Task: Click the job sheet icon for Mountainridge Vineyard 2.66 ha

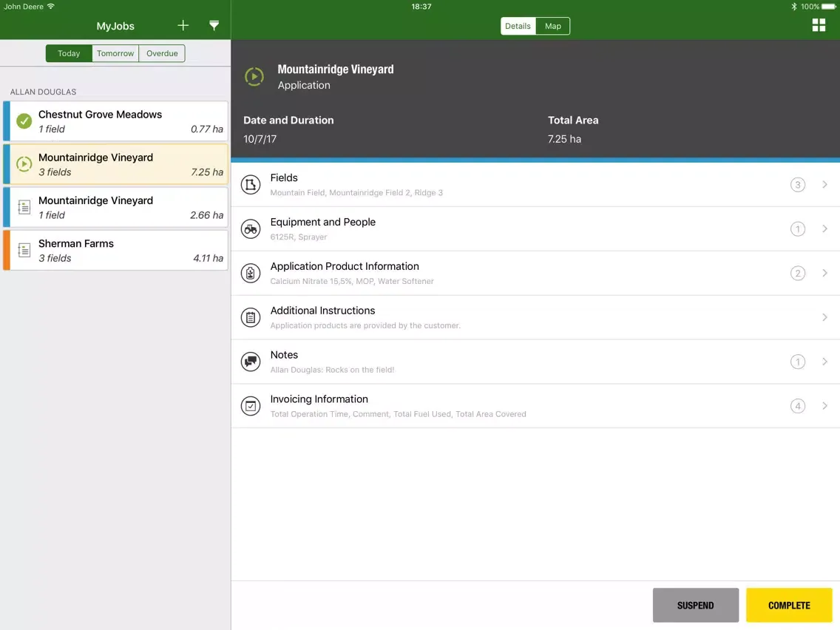Action: point(24,207)
